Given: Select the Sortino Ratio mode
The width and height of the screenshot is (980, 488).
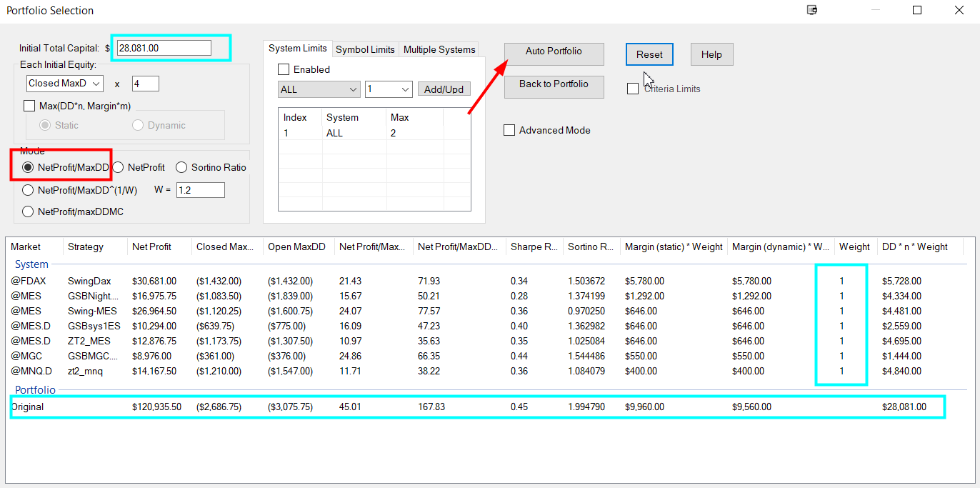Looking at the screenshot, I should 181,167.
